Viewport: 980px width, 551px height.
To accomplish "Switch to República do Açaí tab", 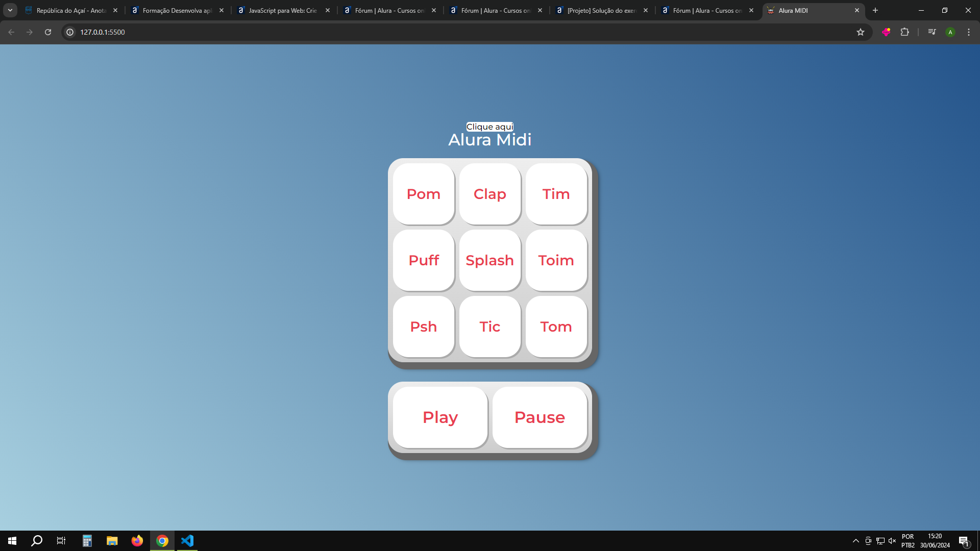I will coord(71,10).
